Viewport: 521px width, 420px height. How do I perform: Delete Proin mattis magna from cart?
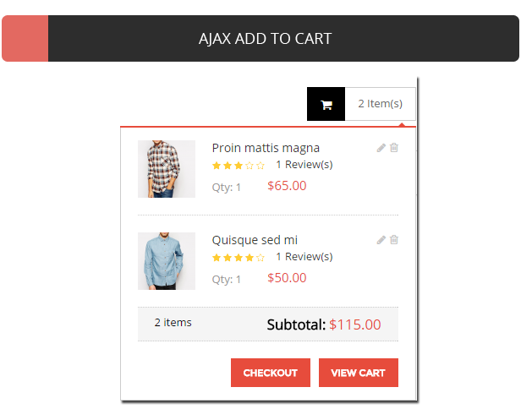394,148
